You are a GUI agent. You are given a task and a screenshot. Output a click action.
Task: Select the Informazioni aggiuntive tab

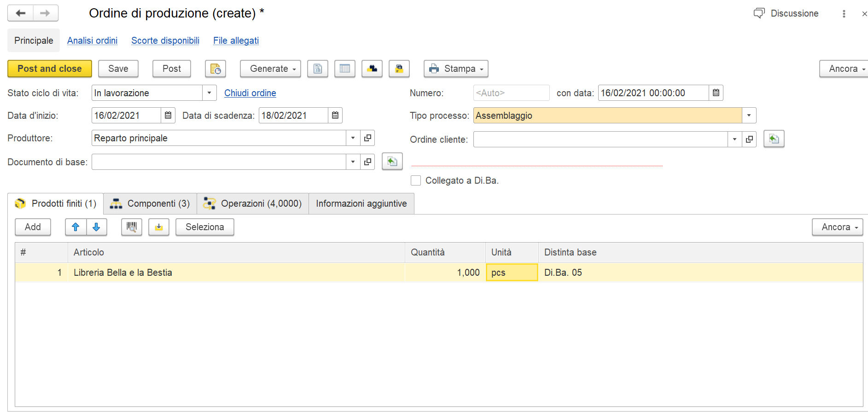(x=361, y=203)
